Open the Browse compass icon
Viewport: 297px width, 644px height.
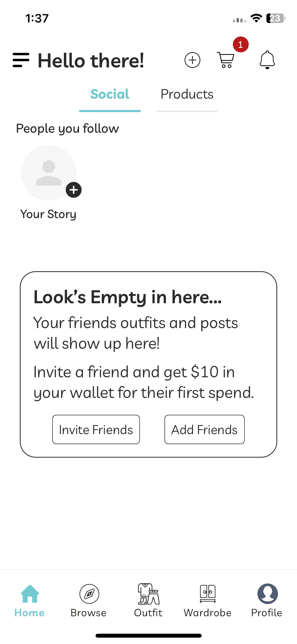point(89,594)
